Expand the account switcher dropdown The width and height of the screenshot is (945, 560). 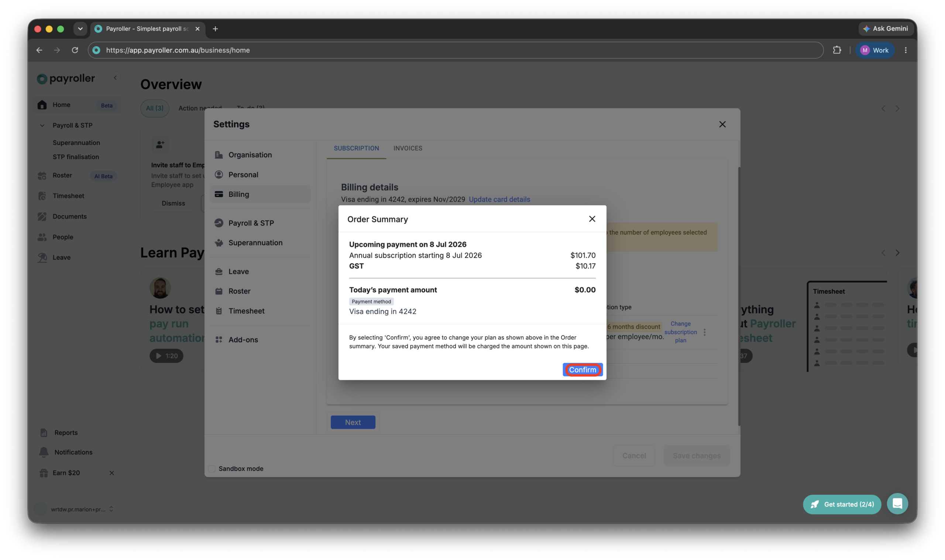[x=111, y=509]
